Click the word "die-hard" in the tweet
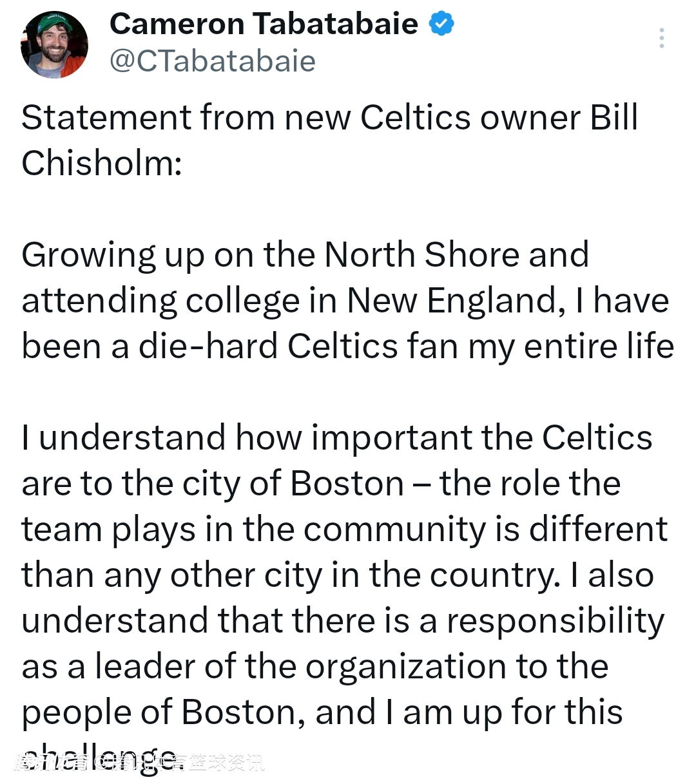 pyautogui.click(x=208, y=346)
